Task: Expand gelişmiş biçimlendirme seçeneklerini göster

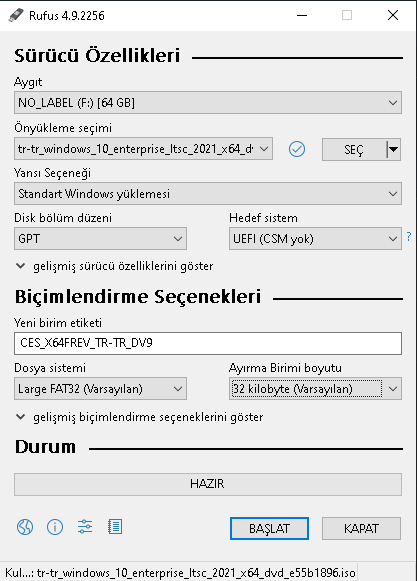Action: tap(139, 417)
